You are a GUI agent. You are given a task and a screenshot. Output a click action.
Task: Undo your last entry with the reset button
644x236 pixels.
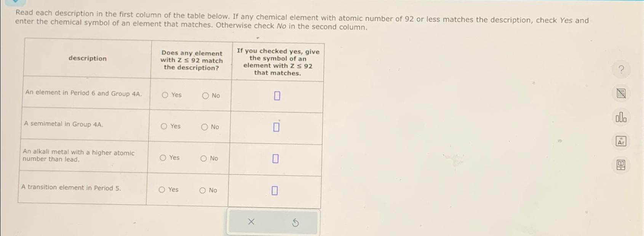(x=295, y=222)
